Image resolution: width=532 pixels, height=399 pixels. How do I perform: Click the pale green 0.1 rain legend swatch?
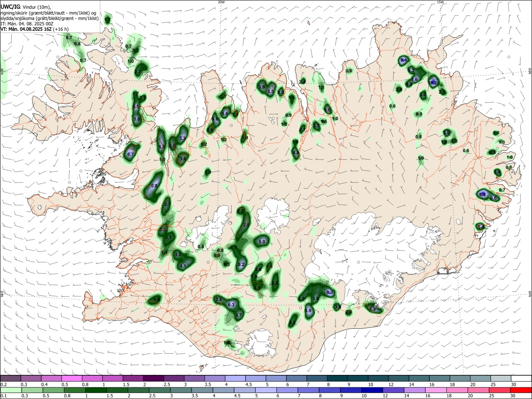pos(11,390)
